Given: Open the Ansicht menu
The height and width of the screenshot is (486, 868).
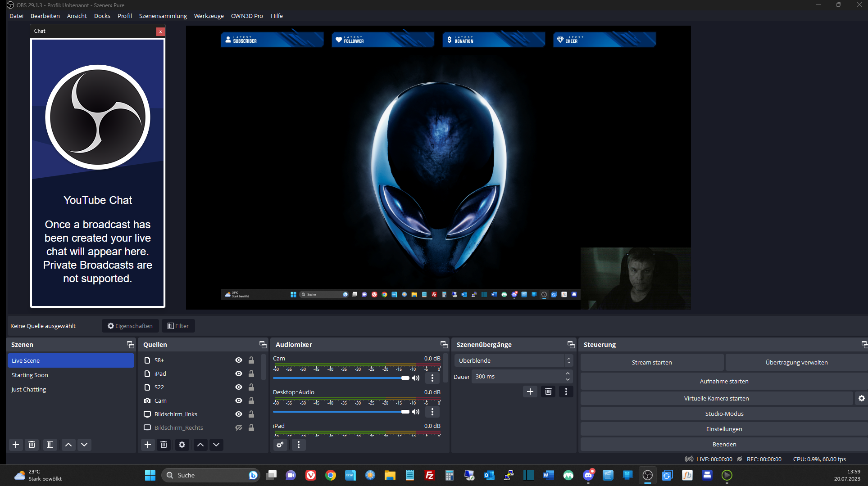Looking at the screenshot, I should (x=77, y=16).
